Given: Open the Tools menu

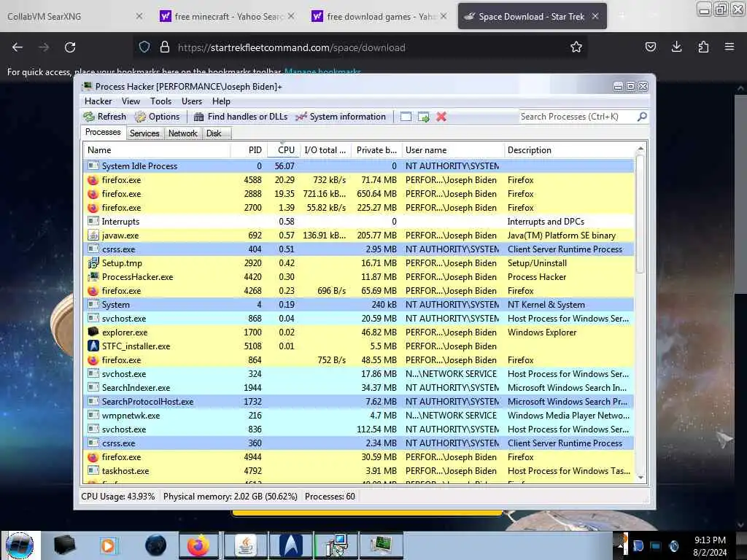Looking at the screenshot, I should pos(160,101).
